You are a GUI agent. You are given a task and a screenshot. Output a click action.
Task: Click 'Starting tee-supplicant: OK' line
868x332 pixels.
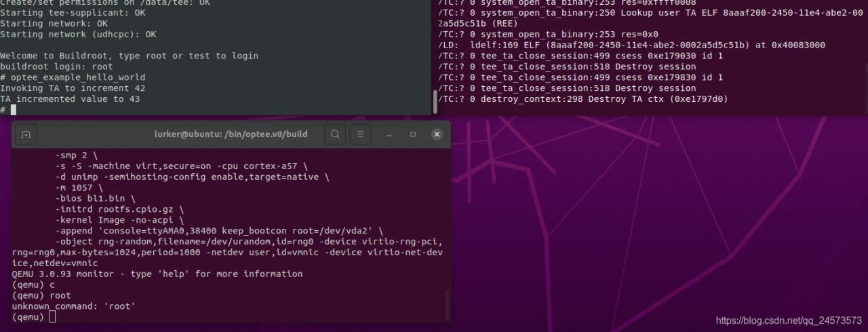pyautogui.click(x=73, y=12)
